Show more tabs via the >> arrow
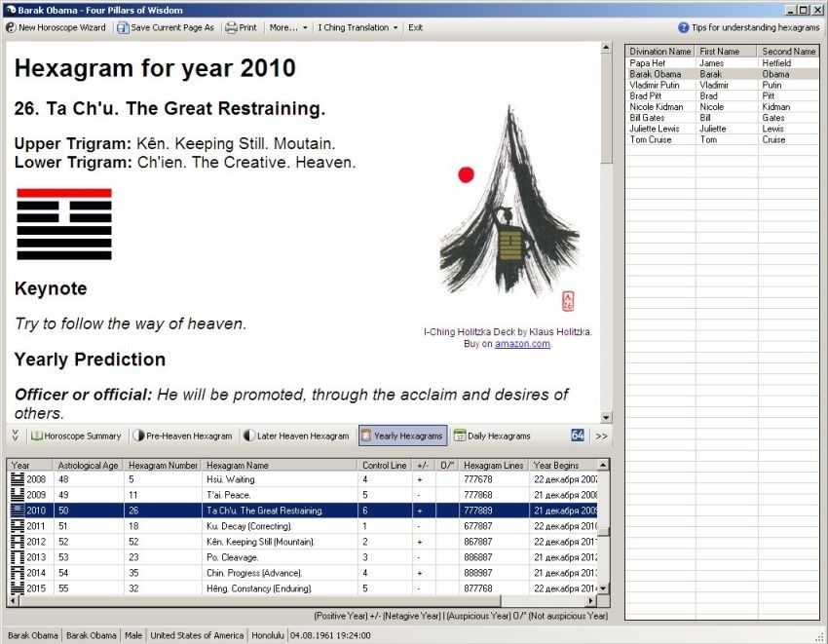The width and height of the screenshot is (828, 644). click(x=601, y=436)
